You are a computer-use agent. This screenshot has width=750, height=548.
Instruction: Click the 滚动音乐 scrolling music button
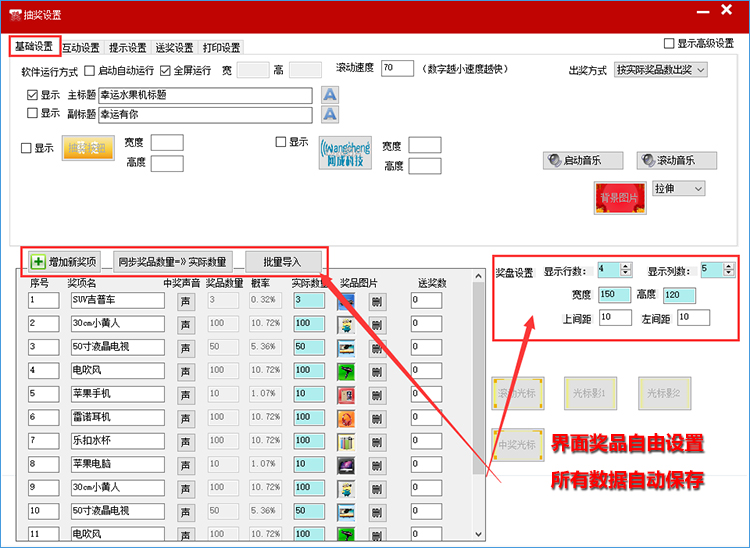point(677,161)
